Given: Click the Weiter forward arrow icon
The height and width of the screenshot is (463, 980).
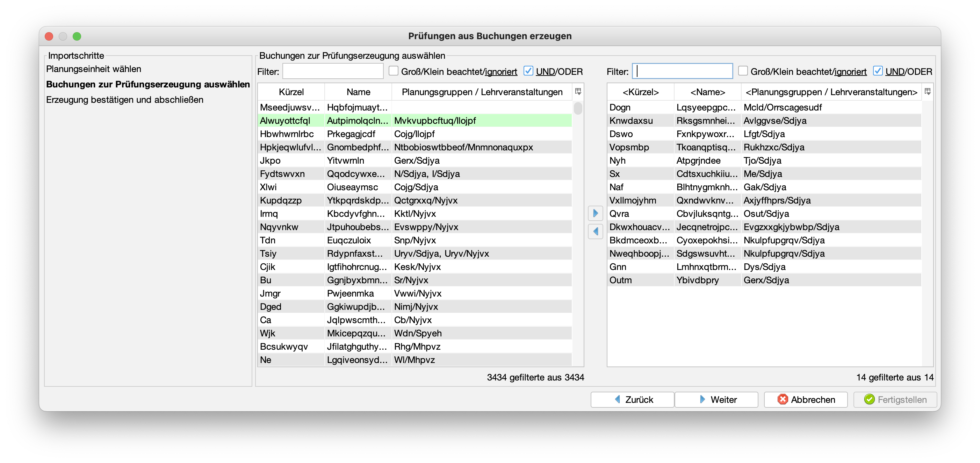Looking at the screenshot, I should (x=702, y=399).
